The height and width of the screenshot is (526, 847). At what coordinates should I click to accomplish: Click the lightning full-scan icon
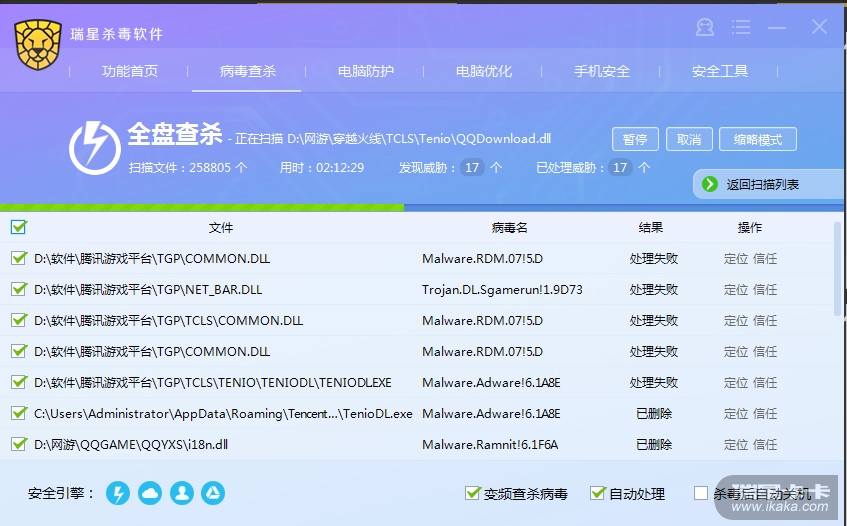point(95,148)
